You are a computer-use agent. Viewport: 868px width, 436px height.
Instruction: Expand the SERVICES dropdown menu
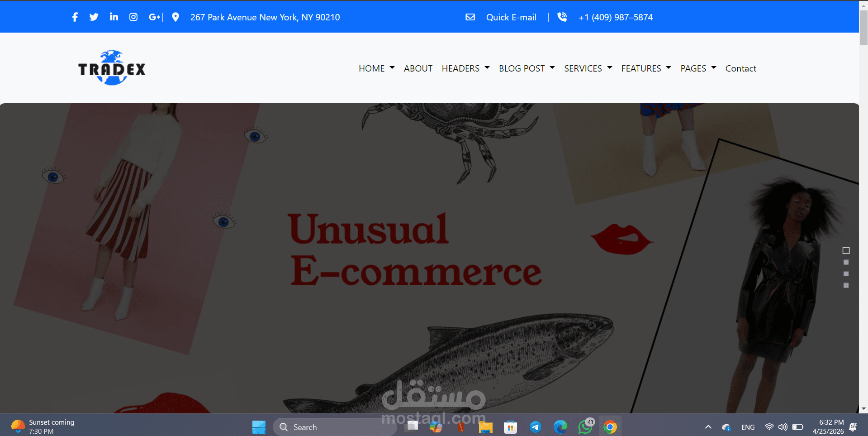(588, 68)
